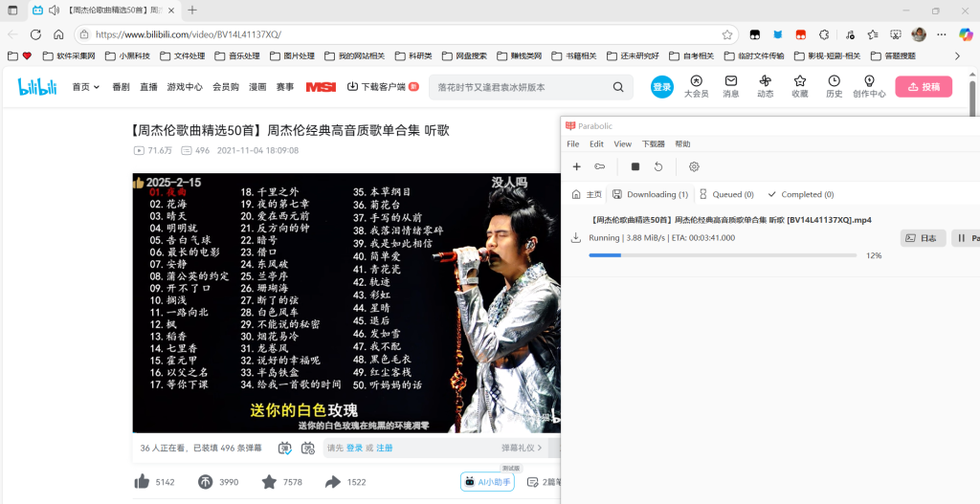980x504 pixels.
Task: Open the AI小助手 assistant button
Action: (487, 481)
